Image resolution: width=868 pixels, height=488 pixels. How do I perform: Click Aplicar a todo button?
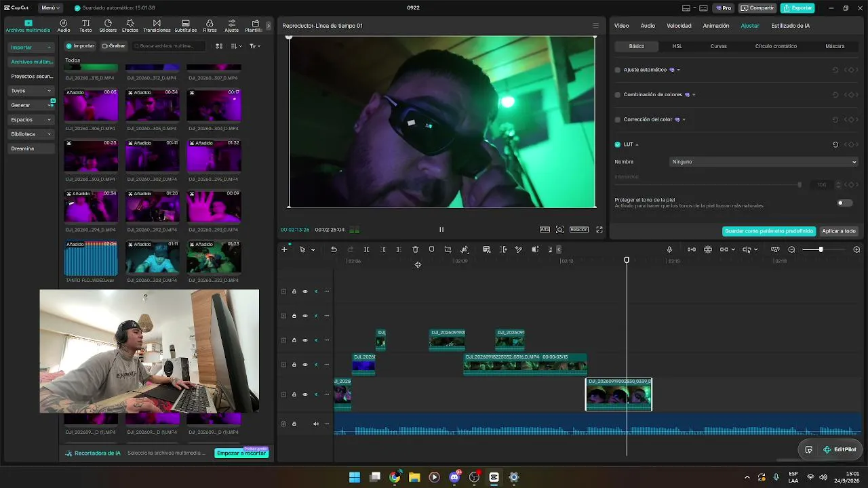[x=839, y=231]
